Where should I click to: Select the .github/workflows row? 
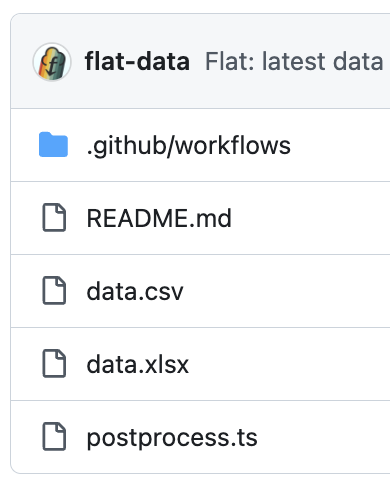pos(200,145)
